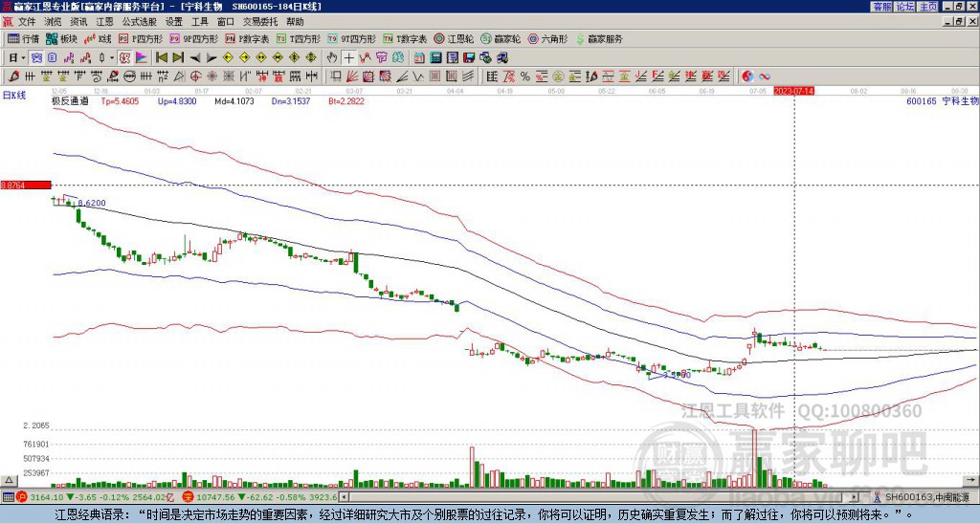The height and width of the screenshot is (524, 980).
Task: Open the P四方形 tool
Action: (x=141, y=38)
